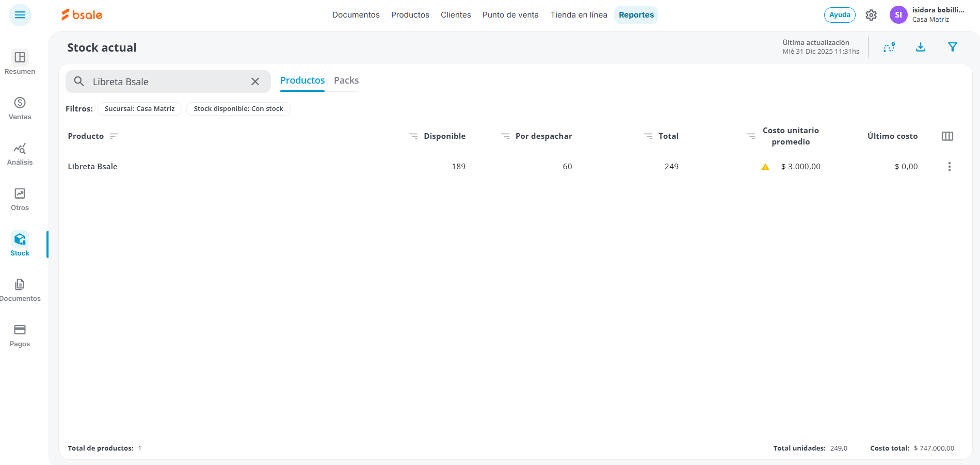
Task: Open the Productos top menu
Action: [410, 15]
